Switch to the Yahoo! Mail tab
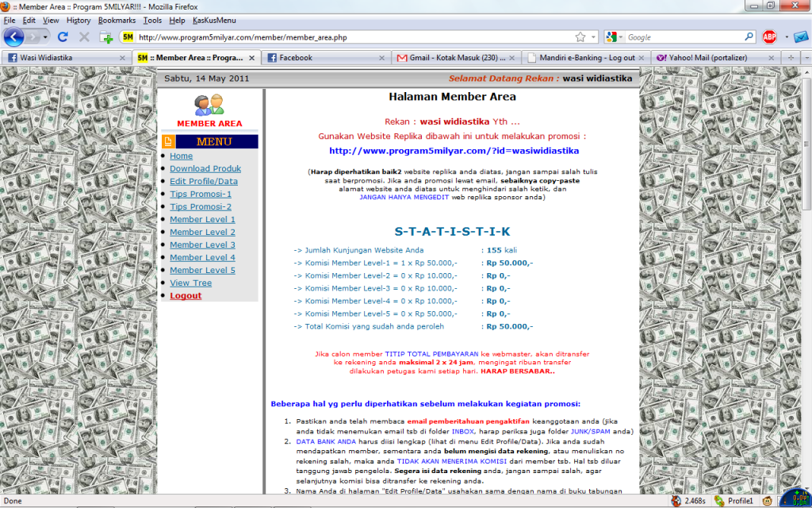Image resolution: width=812 pixels, height=508 pixels. point(716,57)
